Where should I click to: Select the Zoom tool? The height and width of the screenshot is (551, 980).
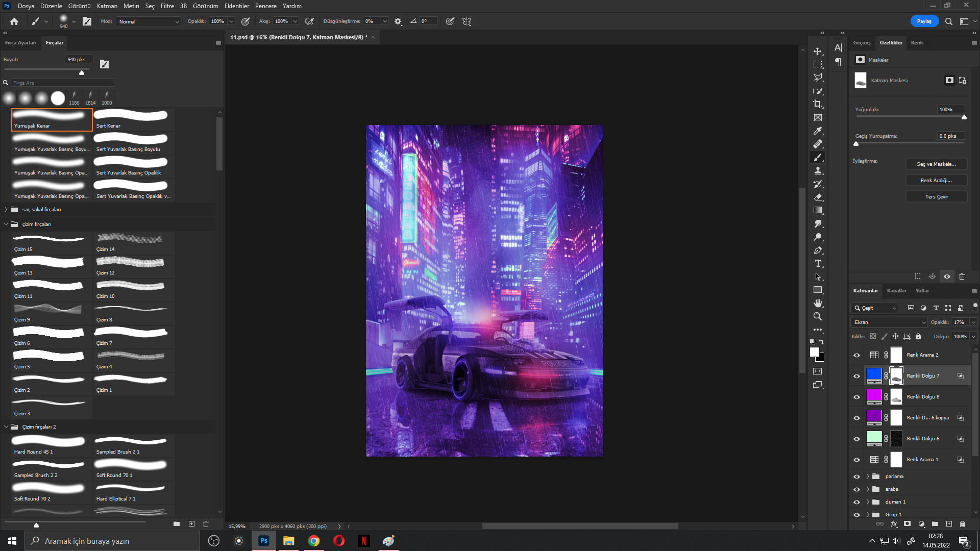818,316
